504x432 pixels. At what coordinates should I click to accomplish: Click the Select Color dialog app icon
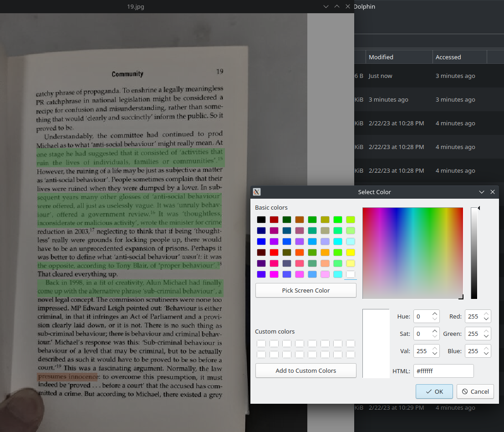pos(256,192)
